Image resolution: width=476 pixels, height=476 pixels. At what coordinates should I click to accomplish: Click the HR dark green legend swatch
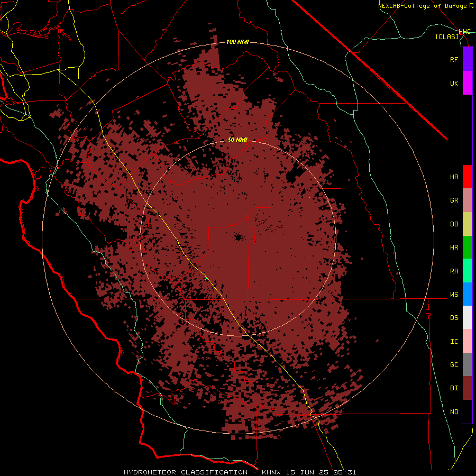point(467,248)
